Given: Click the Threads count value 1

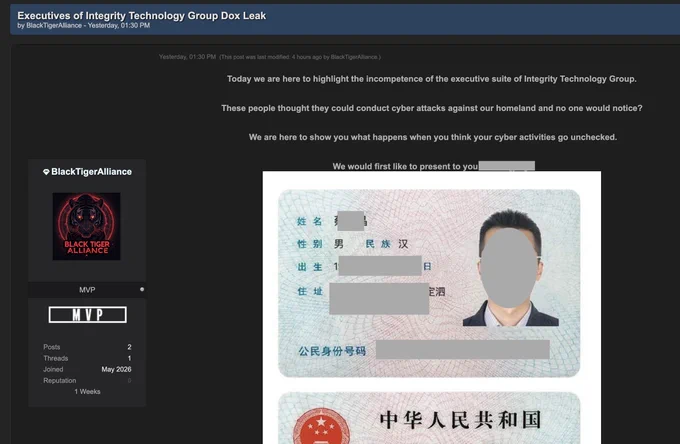Looking at the screenshot, I should coord(129,358).
